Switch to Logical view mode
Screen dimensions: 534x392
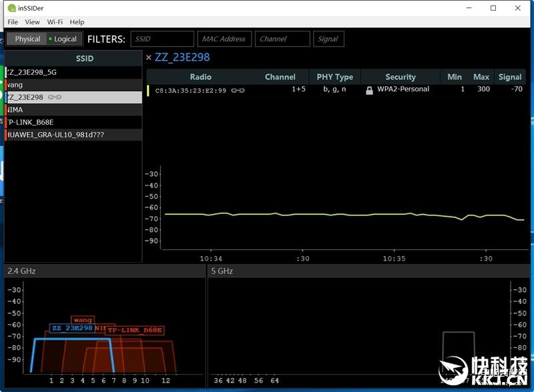(64, 39)
